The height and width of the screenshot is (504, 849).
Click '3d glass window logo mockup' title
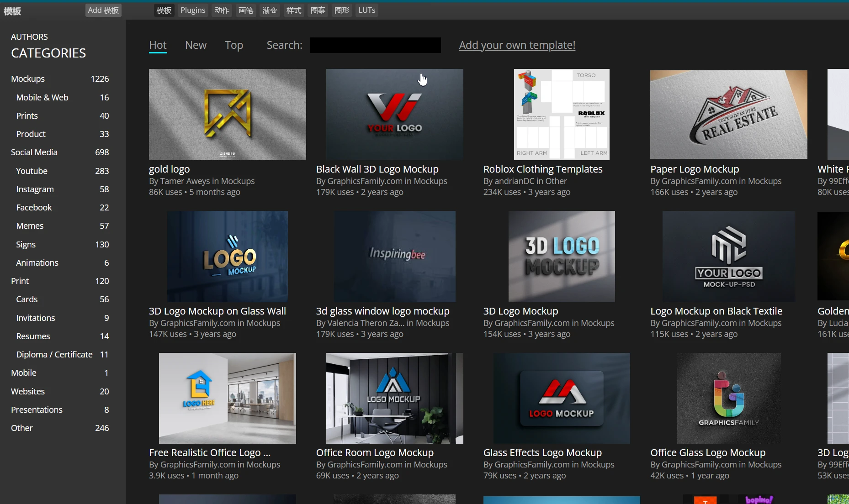[383, 311]
